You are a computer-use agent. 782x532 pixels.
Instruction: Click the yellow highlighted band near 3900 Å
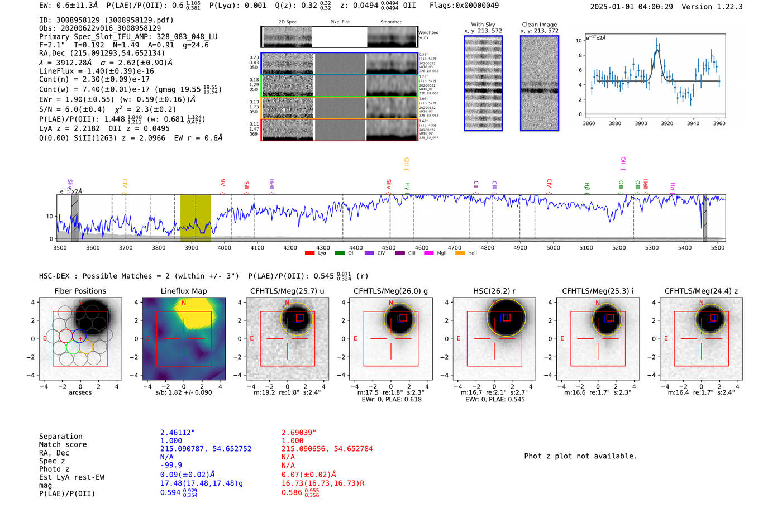[195, 218]
